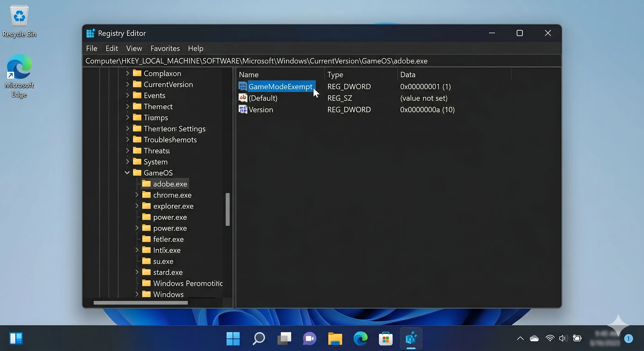This screenshot has height=351, width=644.
Task: Open Microsoft Edge from the taskbar
Action: [360, 338]
